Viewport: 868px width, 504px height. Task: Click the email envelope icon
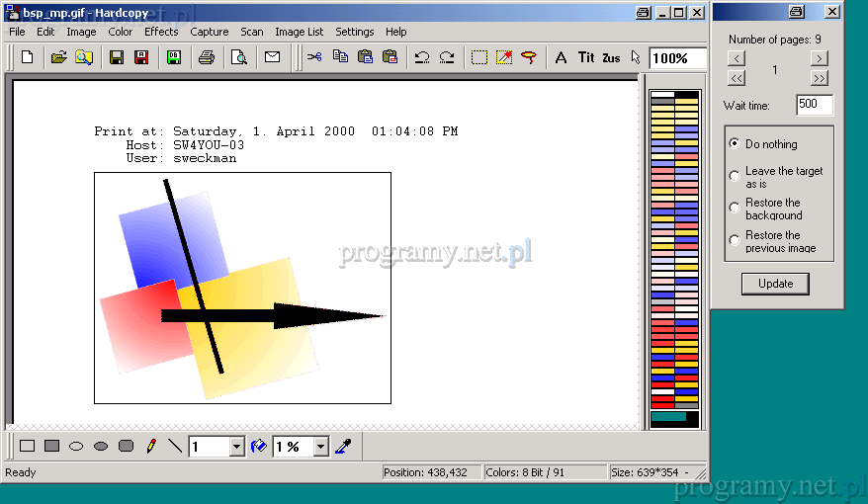pos(272,57)
